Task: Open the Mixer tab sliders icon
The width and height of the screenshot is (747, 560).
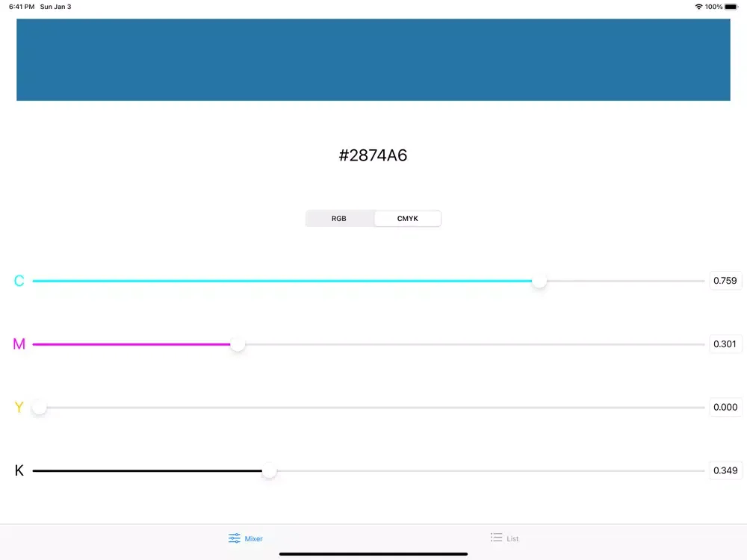Action: [235, 538]
